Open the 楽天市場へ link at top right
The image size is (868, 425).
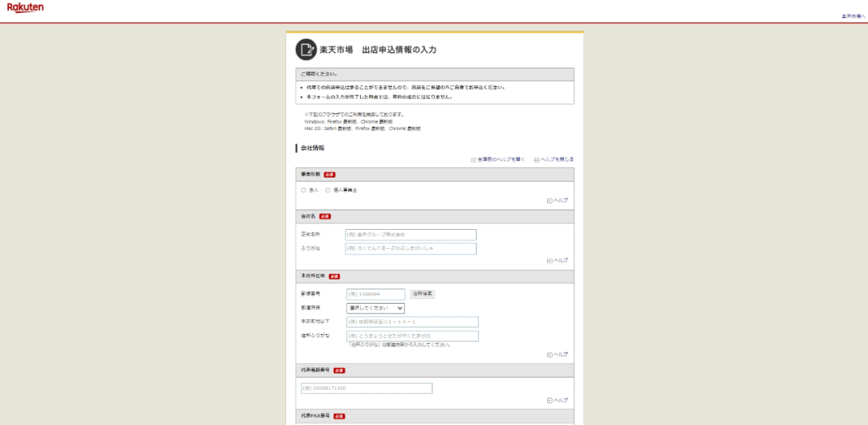(853, 16)
